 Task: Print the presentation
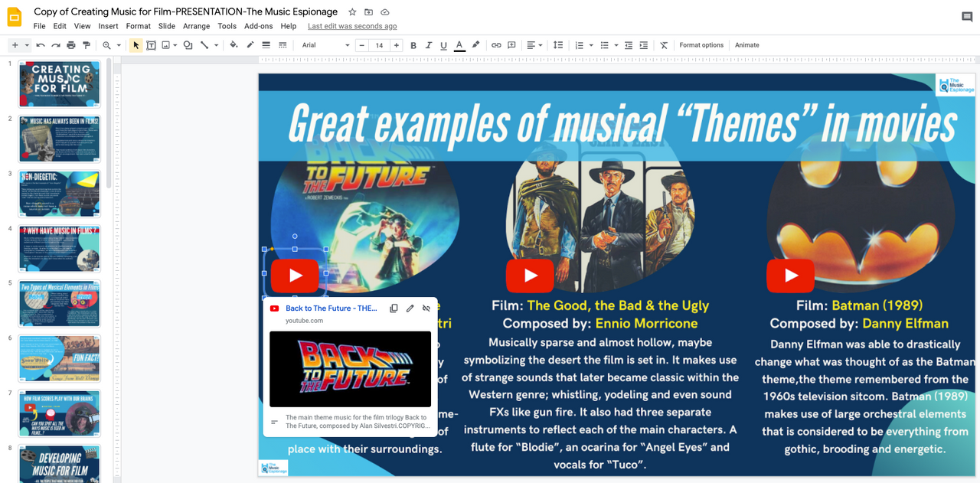tap(71, 45)
